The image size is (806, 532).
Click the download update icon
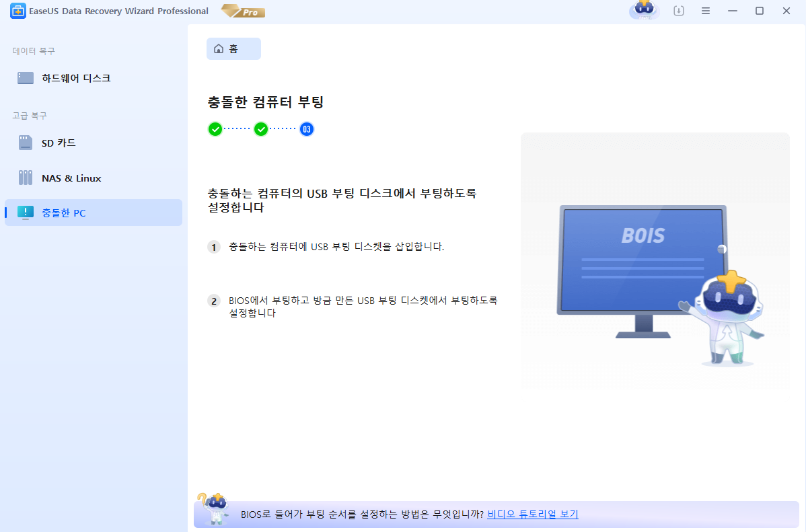[x=679, y=11]
